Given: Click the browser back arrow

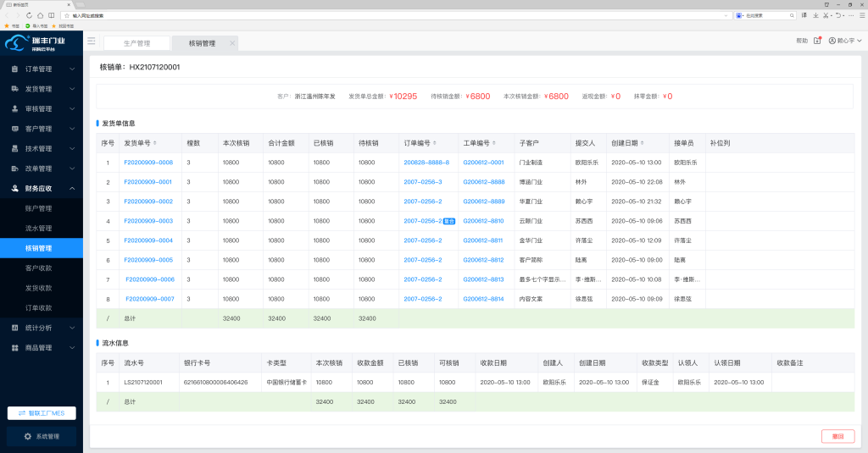Looking at the screenshot, I should (7, 15).
